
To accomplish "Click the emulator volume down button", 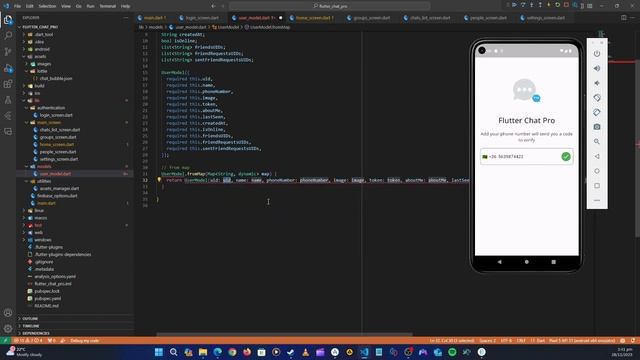I will coord(597,83).
